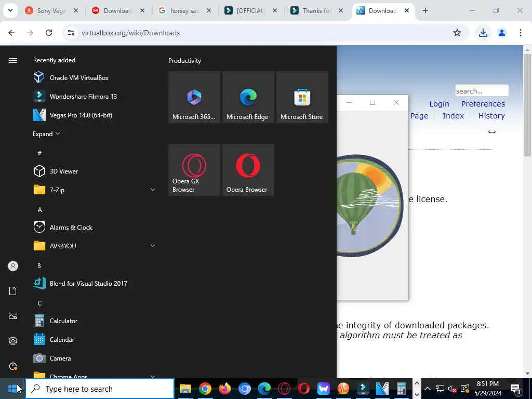The image size is (532, 399).
Task: Open Opera GX from the taskbar
Action: click(x=284, y=389)
